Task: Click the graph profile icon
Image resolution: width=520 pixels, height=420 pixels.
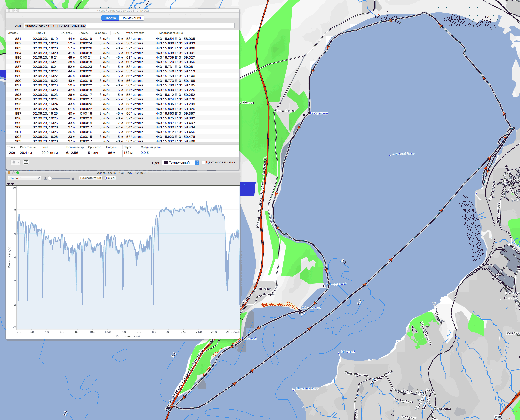Action: (x=26, y=162)
